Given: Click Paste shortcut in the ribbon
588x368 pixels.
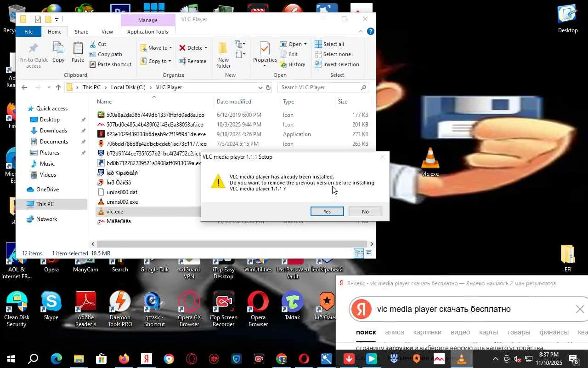Looking at the screenshot, I should (x=111, y=64).
